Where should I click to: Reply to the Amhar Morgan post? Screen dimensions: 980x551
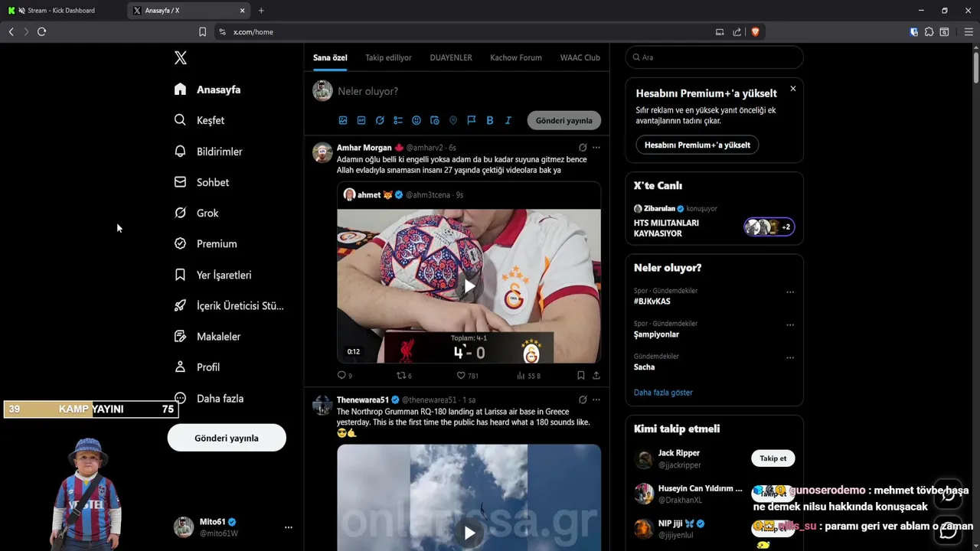tap(345, 376)
